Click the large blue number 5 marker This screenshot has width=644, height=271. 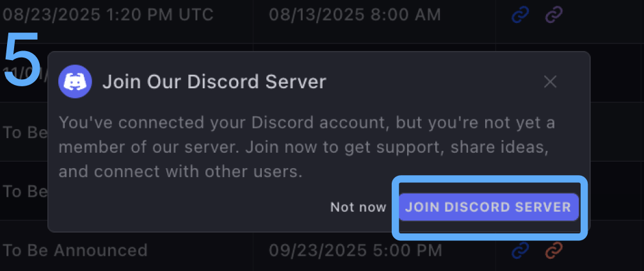coord(22,58)
